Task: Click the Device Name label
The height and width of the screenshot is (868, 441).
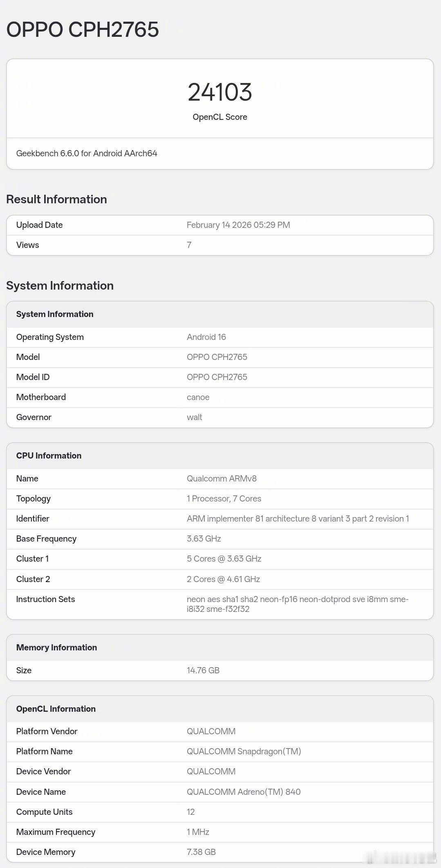Action: [x=41, y=792]
